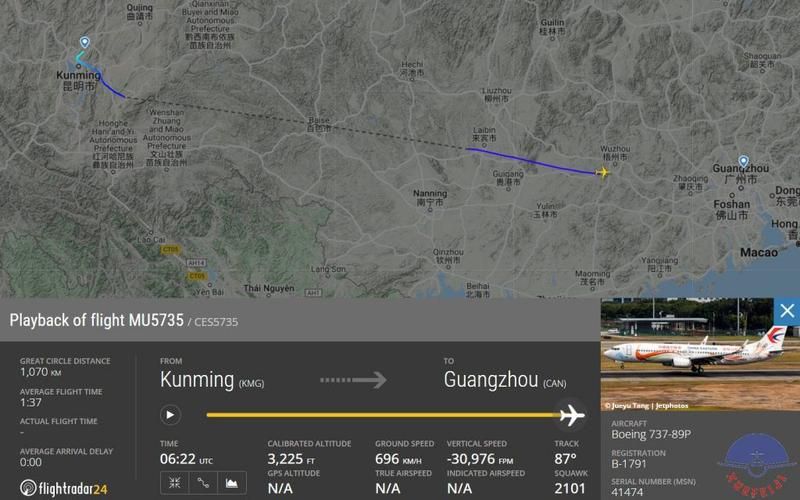Click the arrow between Kunming and Guangzhou
This screenshot has width=800, height=500.
point(353,380)
